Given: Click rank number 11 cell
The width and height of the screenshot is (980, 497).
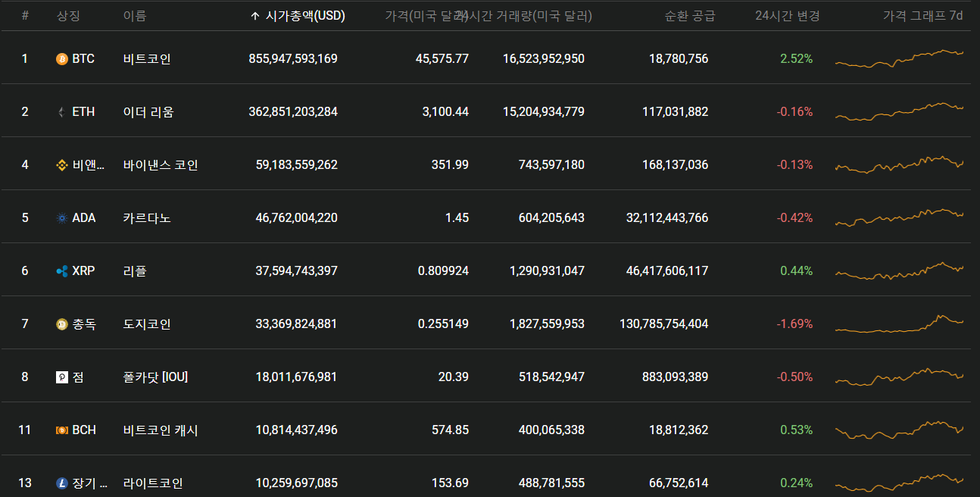Looking at the screenshot, I should pos(25,430).
